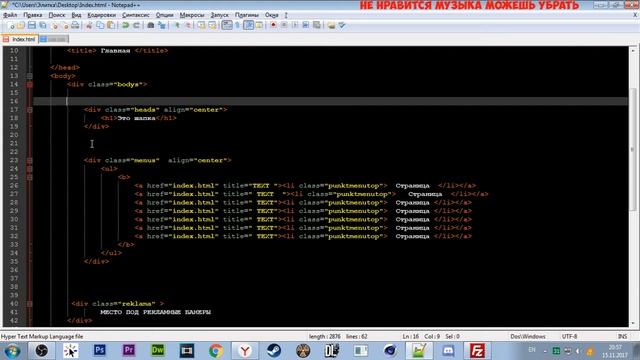Click the h1 text 'Это шапка' on line 18
640x360 pixels.
(136, 118)
